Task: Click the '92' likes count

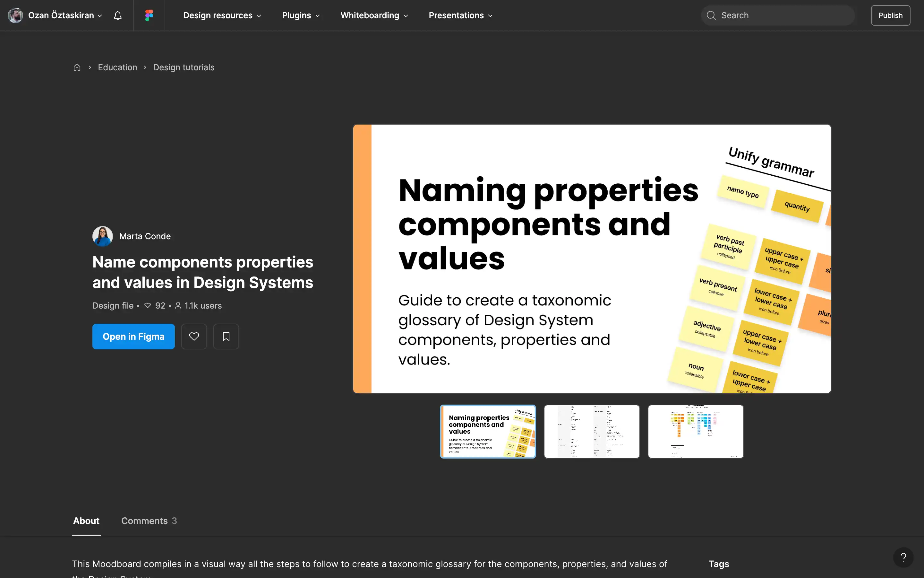Action: tap(160, 306)
